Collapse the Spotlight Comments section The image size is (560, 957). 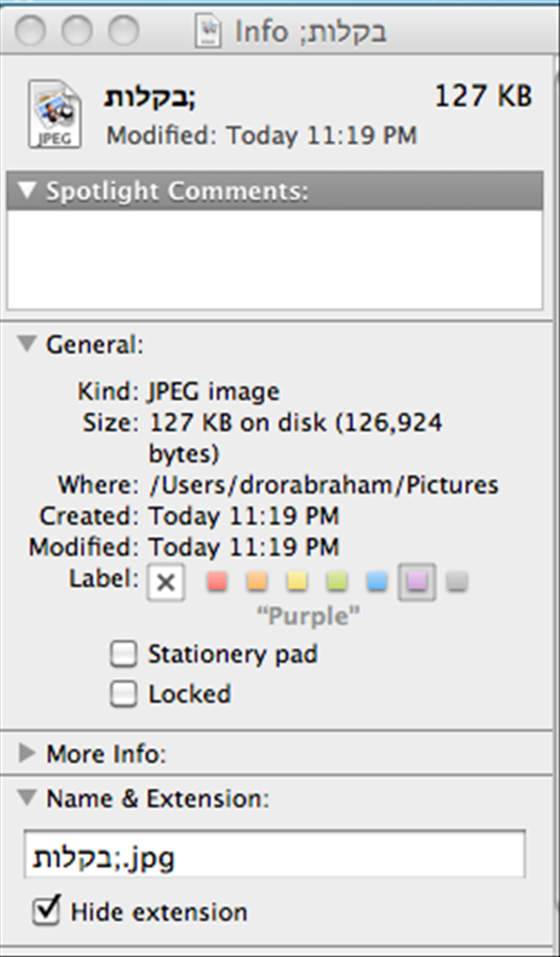pyautogui.click(x=27, y=191)
